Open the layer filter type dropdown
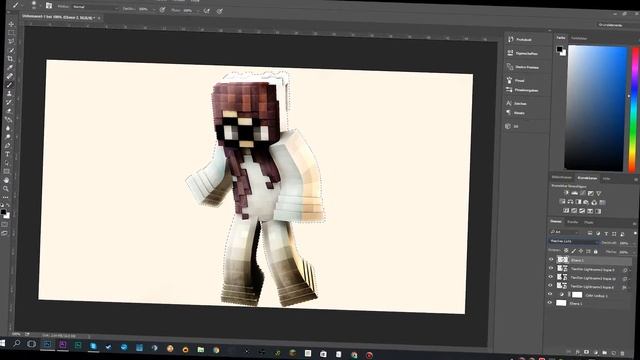The height and width of the screenshot is (360, 640). click(x=565, y=232)
